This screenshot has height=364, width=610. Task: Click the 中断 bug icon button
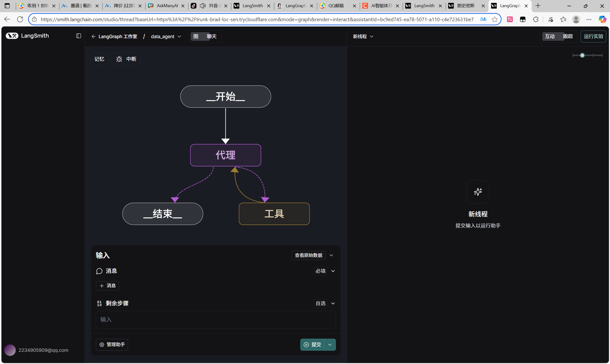(126, 59)
